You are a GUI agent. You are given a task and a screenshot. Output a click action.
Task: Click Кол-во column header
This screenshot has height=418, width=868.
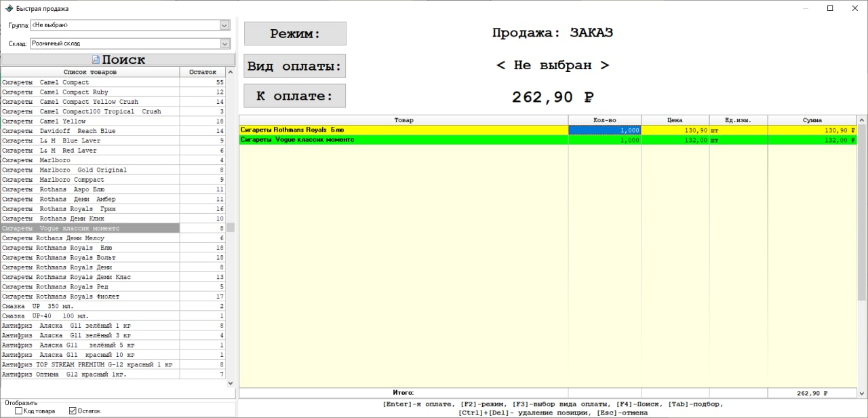[605, 120]
